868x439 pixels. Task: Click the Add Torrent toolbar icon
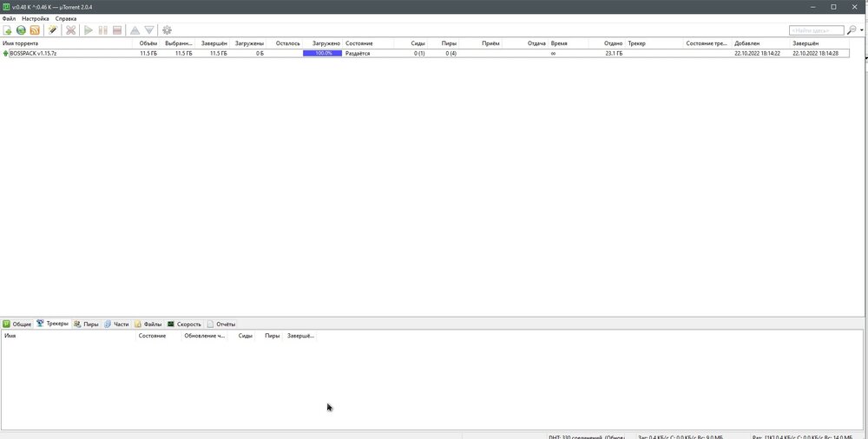point(8,30)
